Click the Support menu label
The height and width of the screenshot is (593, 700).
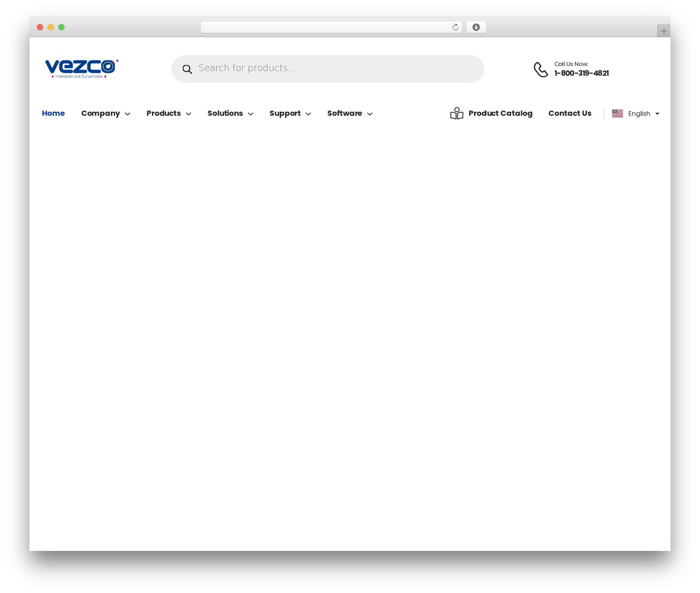point(285,113)
